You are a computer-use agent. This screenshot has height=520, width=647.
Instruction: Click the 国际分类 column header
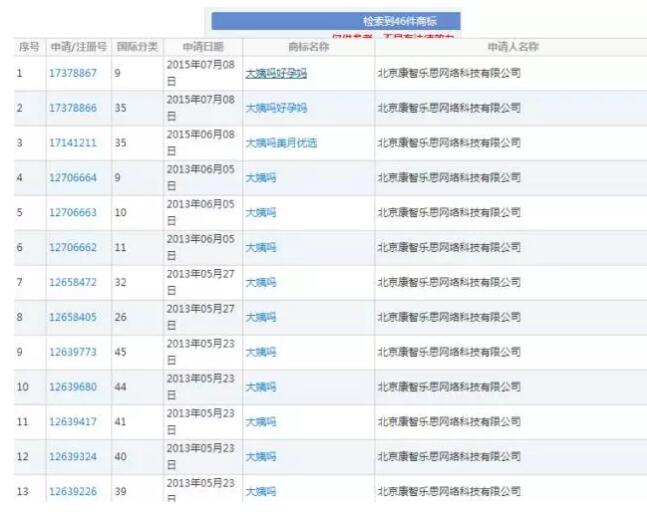pos(137,47)
